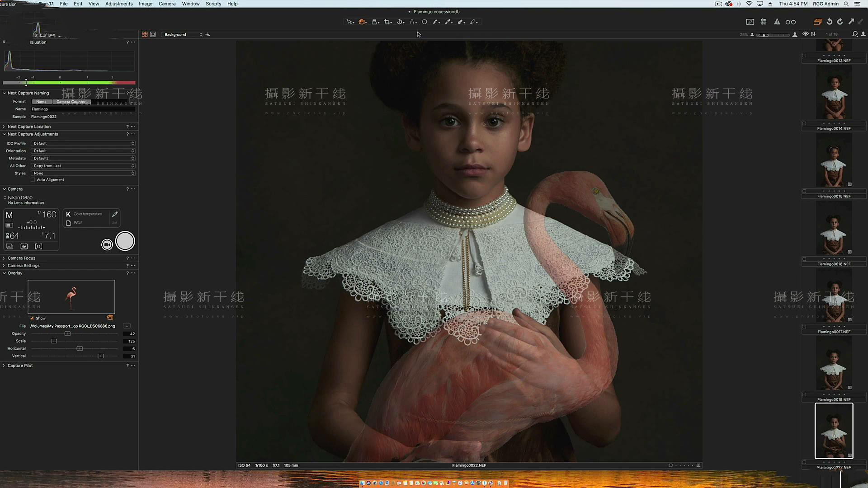868x488 pixels.
Task: Click the Name field containing 'Flamingo'
Action: (83, 109)
